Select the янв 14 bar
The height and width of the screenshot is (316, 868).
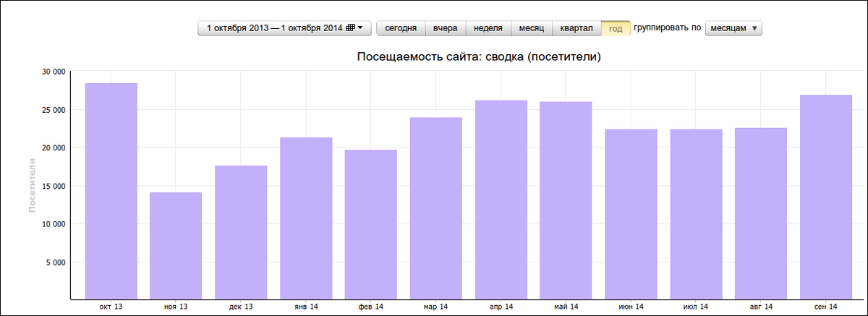tap(306, 218)
